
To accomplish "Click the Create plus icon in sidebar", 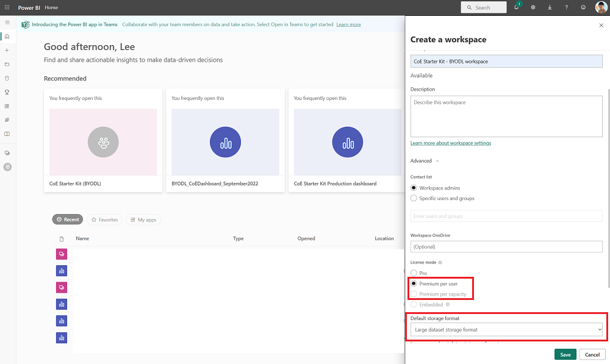I will pos(7,50).
